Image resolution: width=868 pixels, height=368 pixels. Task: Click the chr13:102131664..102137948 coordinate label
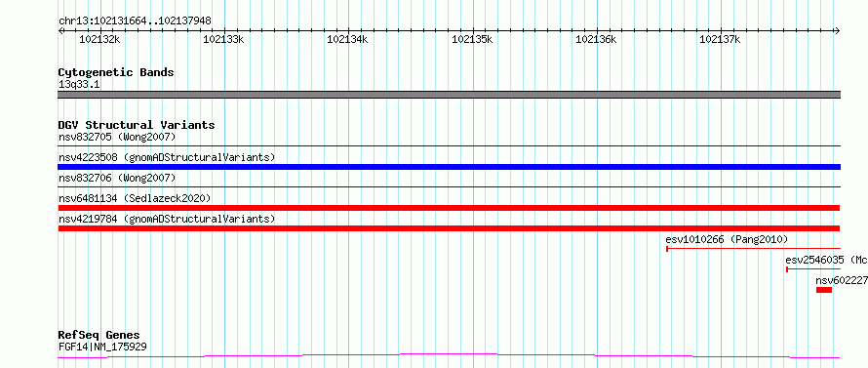click(135, 21)
